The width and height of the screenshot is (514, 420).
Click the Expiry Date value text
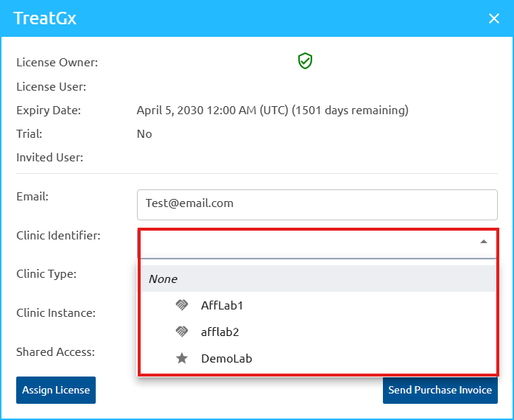click(x=272, y=111)
